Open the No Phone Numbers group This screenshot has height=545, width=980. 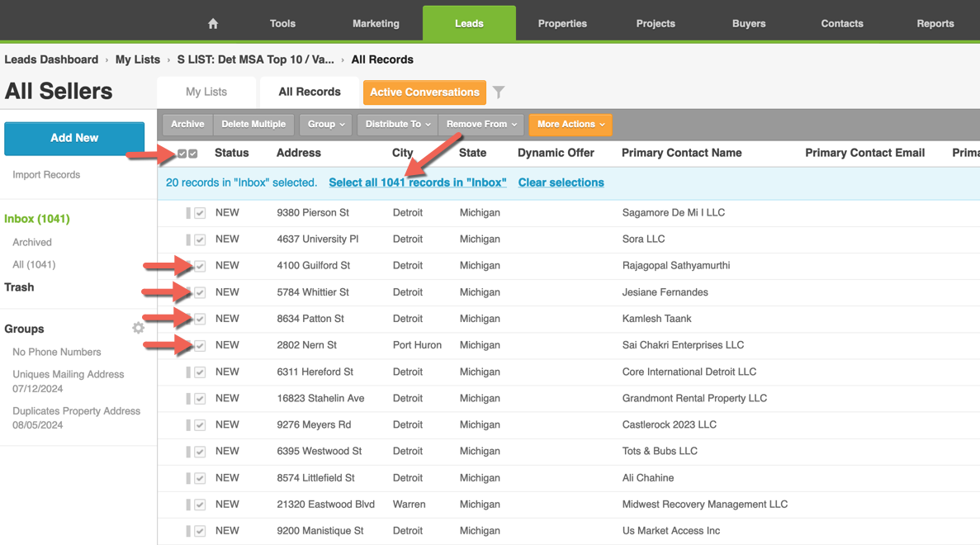pyautogui.click(x=57, y=352)
